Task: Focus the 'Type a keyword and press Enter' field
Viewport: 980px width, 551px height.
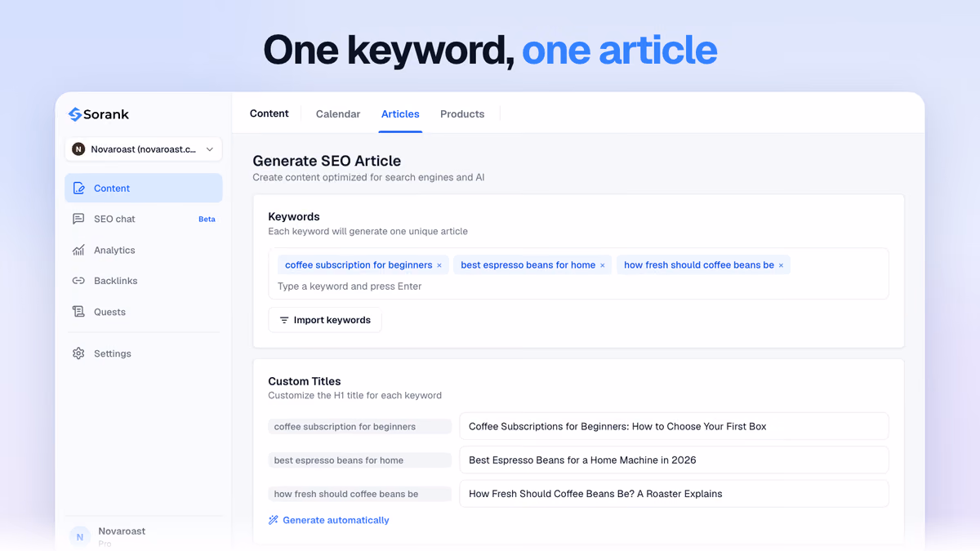Action: tap(578, 287)
